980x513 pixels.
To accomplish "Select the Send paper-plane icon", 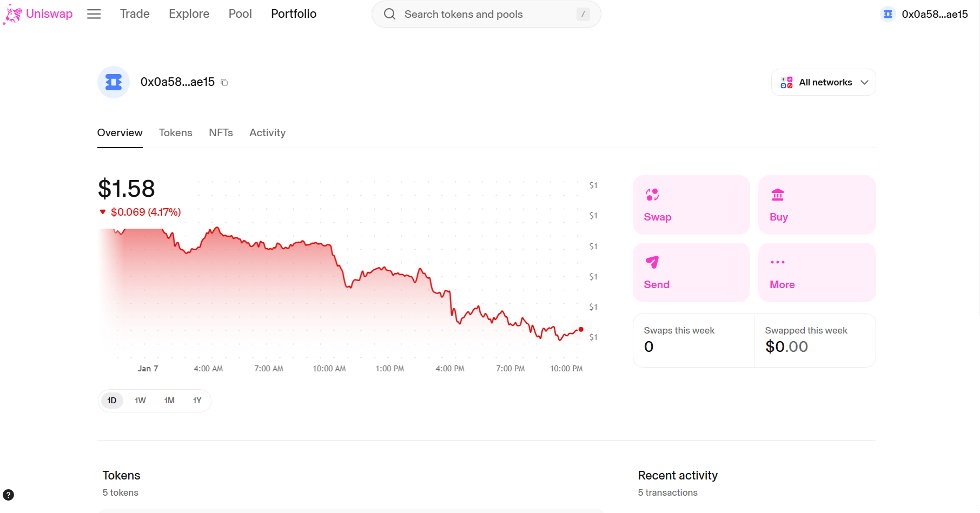I will [653, 262].
